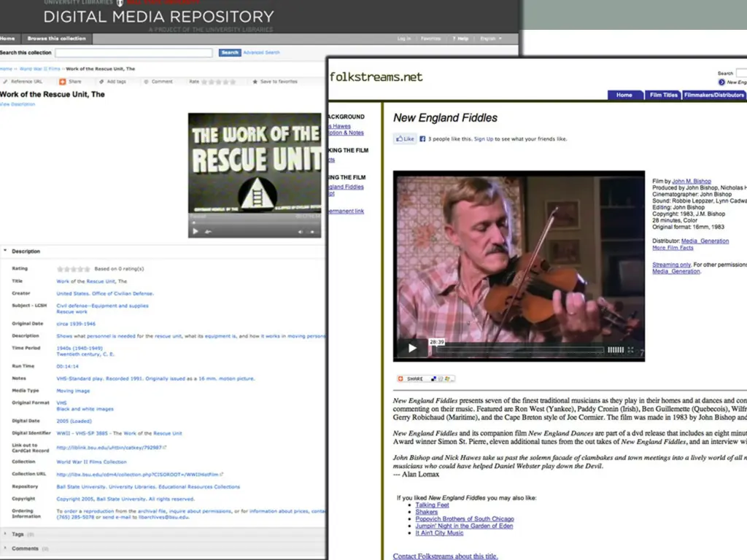
Task: Play the New England Fiddles video
Action: [412, 348]
